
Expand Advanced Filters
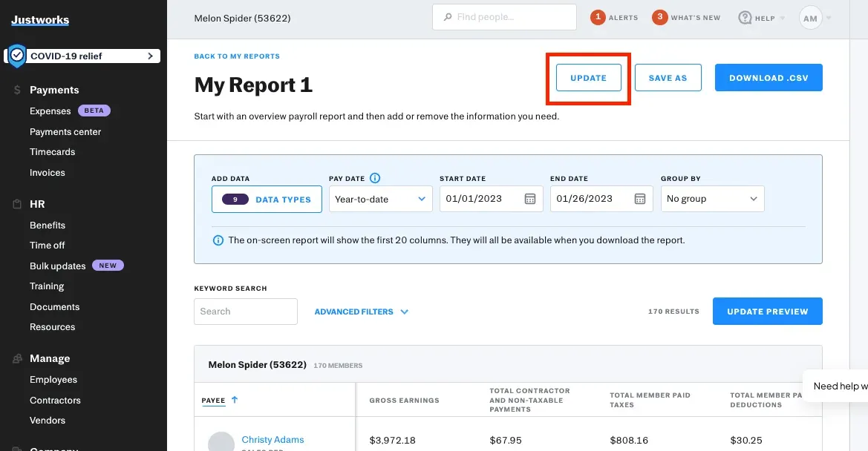pos(361,311)
